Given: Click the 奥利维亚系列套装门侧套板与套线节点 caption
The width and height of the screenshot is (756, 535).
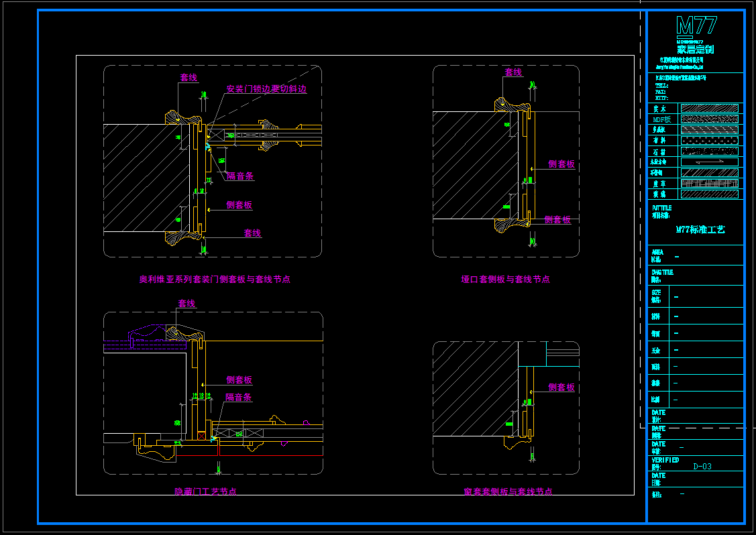Looking at the screenshot, I should point(215,279).
